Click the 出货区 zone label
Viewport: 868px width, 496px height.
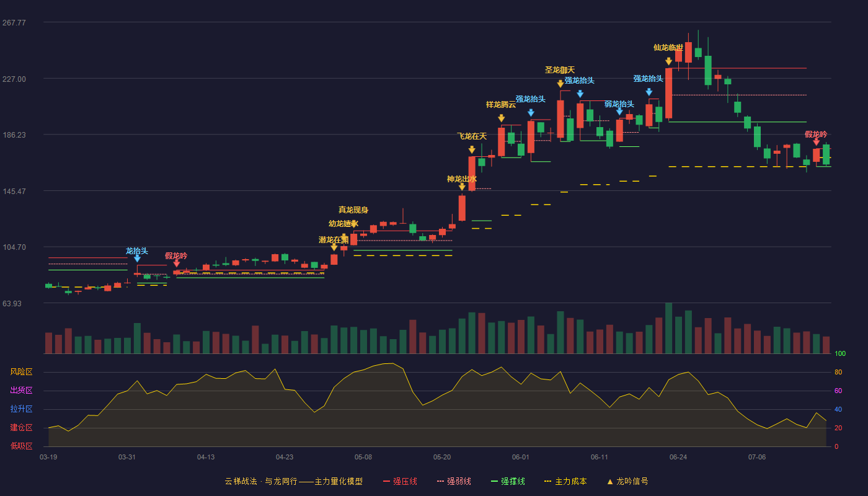coord(21,391)
